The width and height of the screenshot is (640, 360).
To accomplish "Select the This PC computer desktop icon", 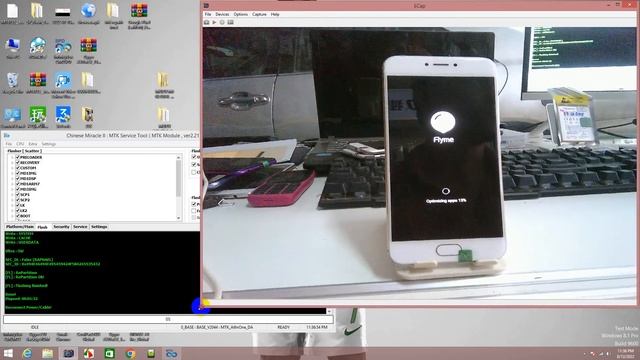I will pos(12,46).
